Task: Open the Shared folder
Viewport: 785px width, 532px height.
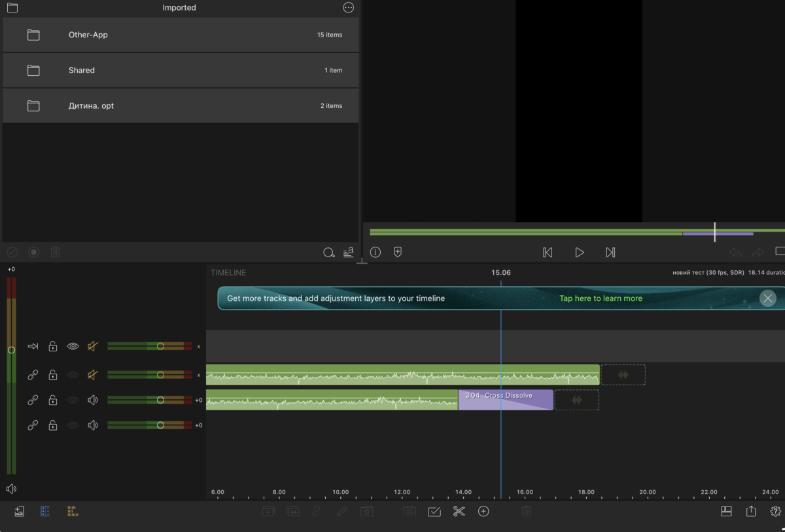Action: [x=181, y=70]
